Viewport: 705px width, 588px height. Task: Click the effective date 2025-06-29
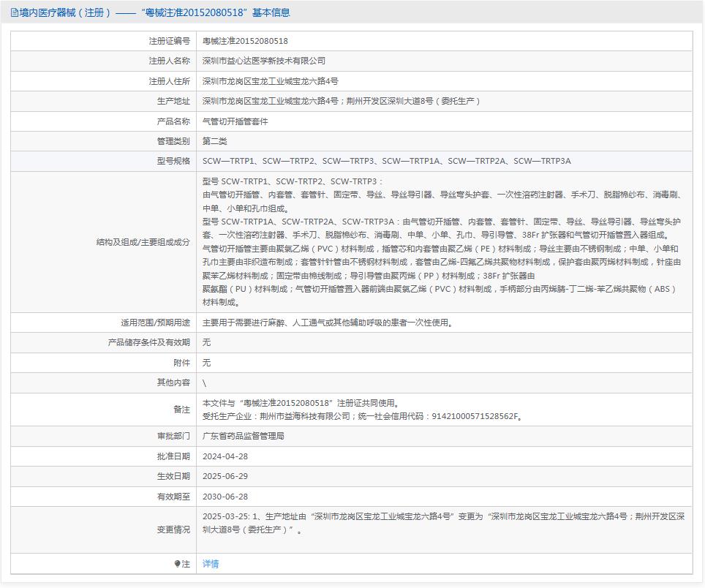[225, 476]
